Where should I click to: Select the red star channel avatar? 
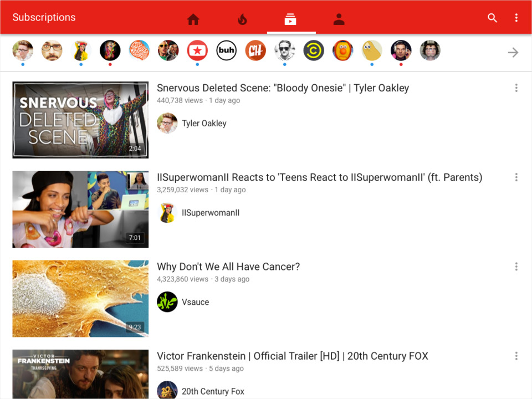[197, 50]
